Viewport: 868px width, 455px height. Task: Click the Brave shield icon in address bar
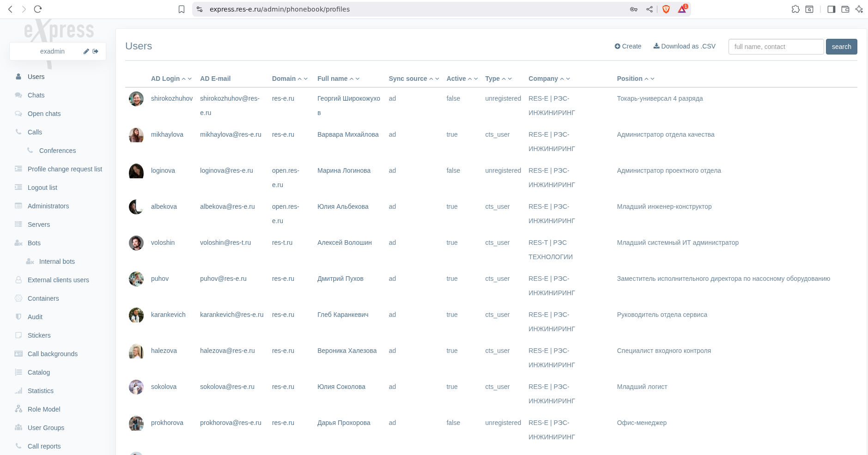[666, 9]
